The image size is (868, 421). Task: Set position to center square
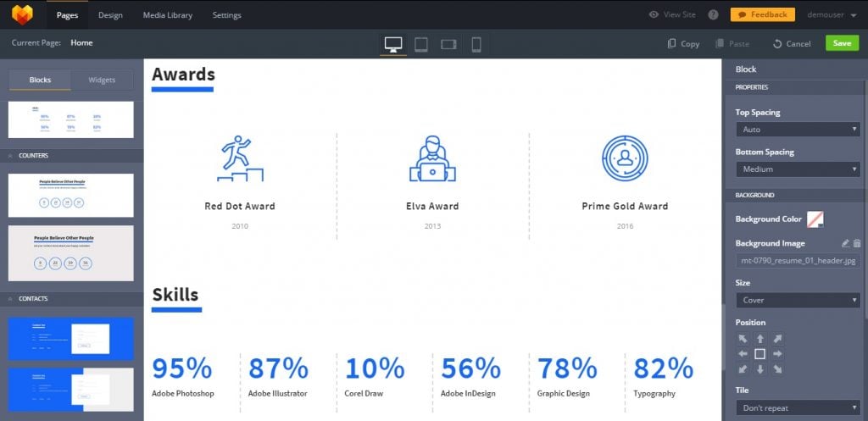pos(759,353)
